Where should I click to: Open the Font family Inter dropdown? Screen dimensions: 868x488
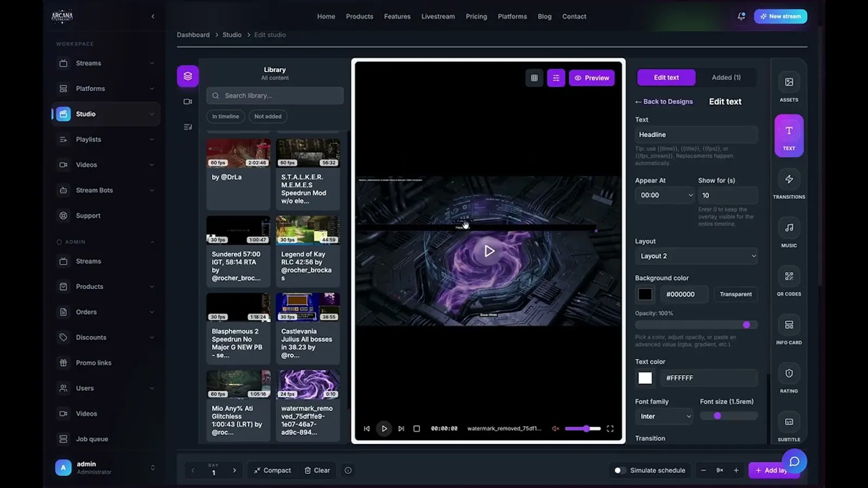(665, 416)
